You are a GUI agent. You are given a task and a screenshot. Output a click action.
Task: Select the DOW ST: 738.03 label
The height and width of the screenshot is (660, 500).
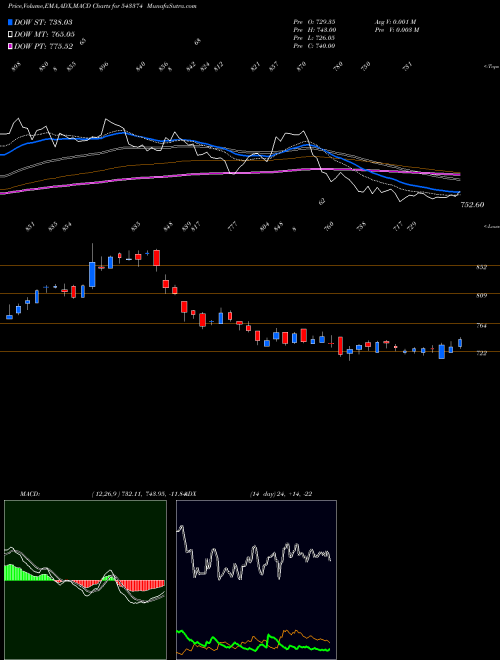point(43,22)
